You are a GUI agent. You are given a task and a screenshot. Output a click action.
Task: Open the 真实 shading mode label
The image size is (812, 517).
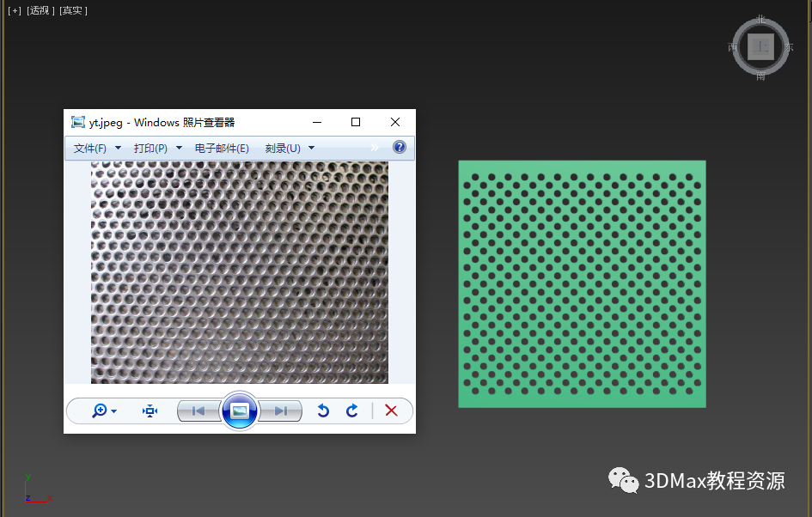tap(73, 10)
